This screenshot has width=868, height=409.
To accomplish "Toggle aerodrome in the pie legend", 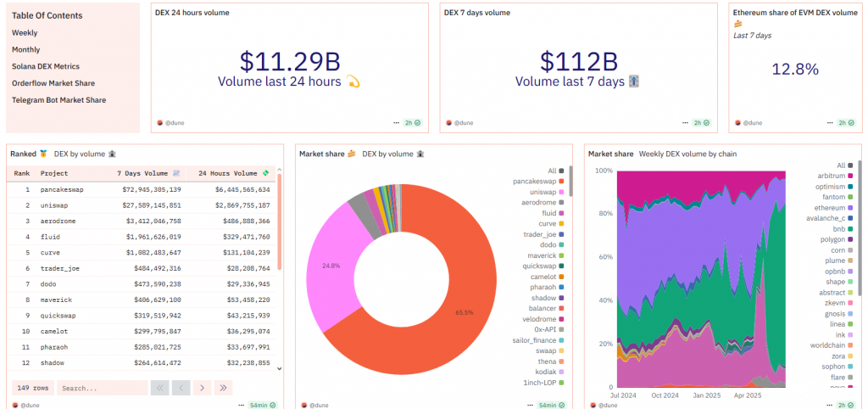I will (x=544, y=202).
